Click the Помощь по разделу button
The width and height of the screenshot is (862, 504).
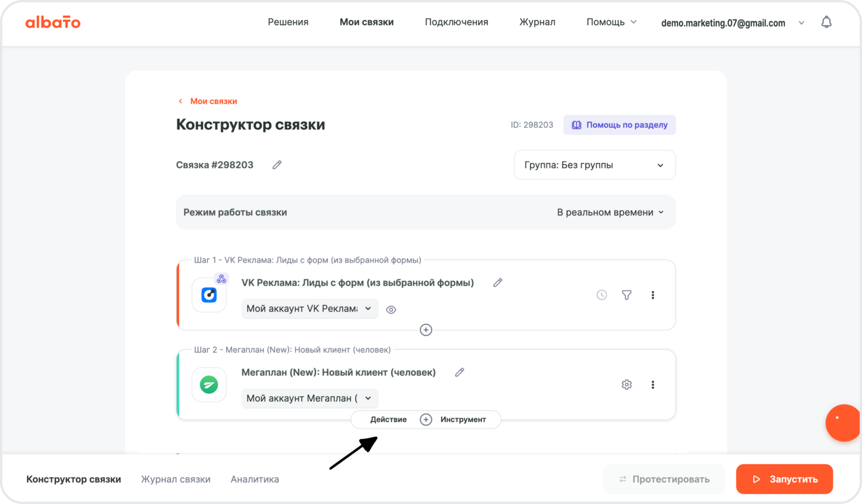620,125
